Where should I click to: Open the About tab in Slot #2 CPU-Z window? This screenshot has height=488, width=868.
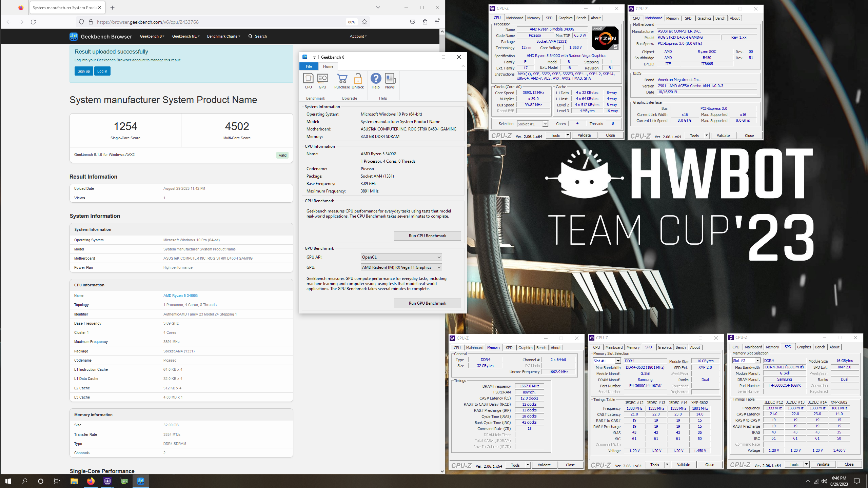(x=834, y=347)
